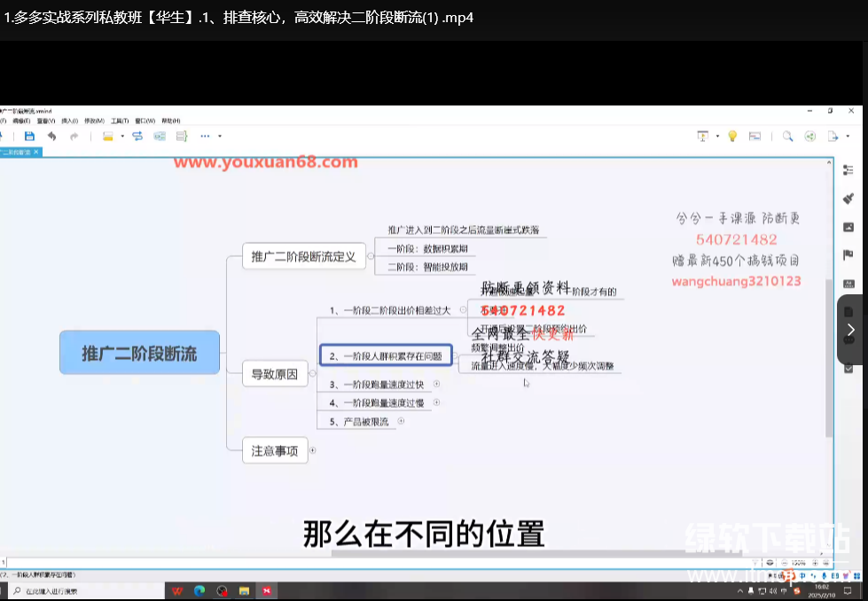Open the Outline panel icon in sidebar
This screenshot has height=601, width=868.
tap(848, 170)
